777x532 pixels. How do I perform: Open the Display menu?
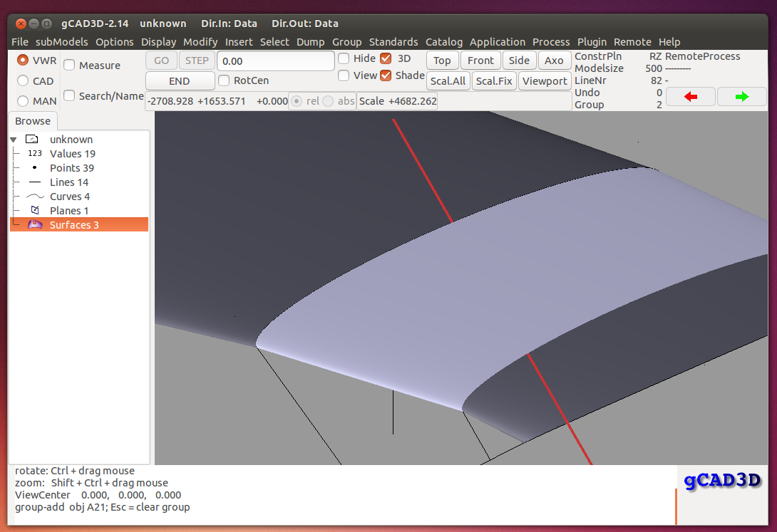click(x=158, y=42)
